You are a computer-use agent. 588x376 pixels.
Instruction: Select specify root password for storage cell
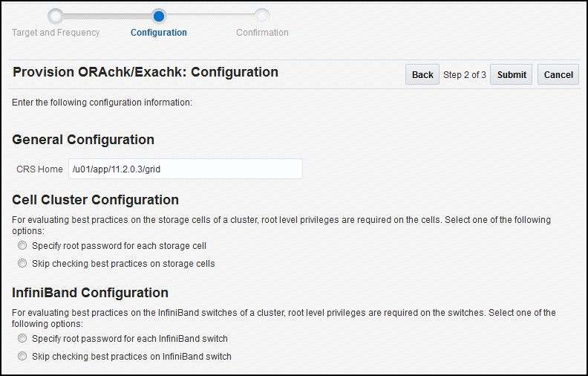[x=23, y=245]
